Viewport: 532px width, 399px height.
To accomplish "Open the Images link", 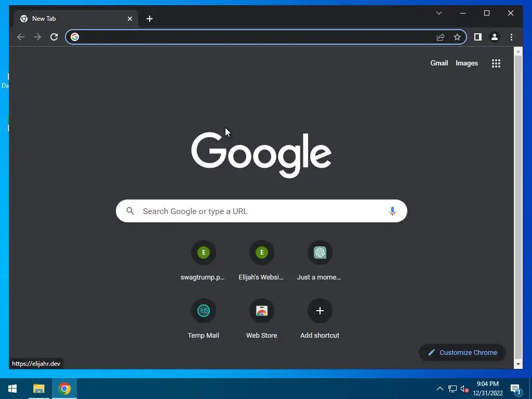I will pos(467,63).
